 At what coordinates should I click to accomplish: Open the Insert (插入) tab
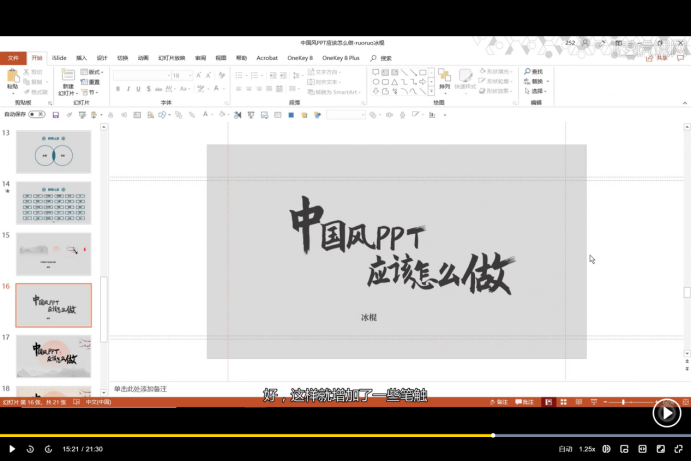click(81, 58)
